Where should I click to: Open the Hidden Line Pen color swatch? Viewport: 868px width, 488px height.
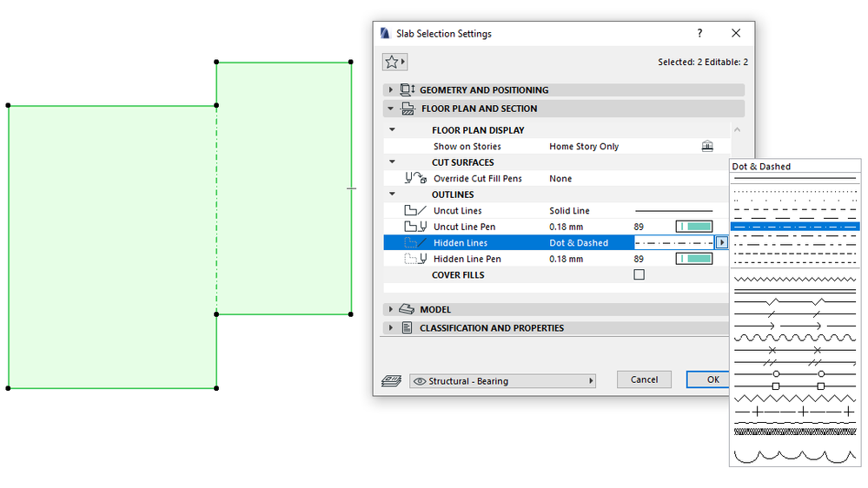pos(694,259)
